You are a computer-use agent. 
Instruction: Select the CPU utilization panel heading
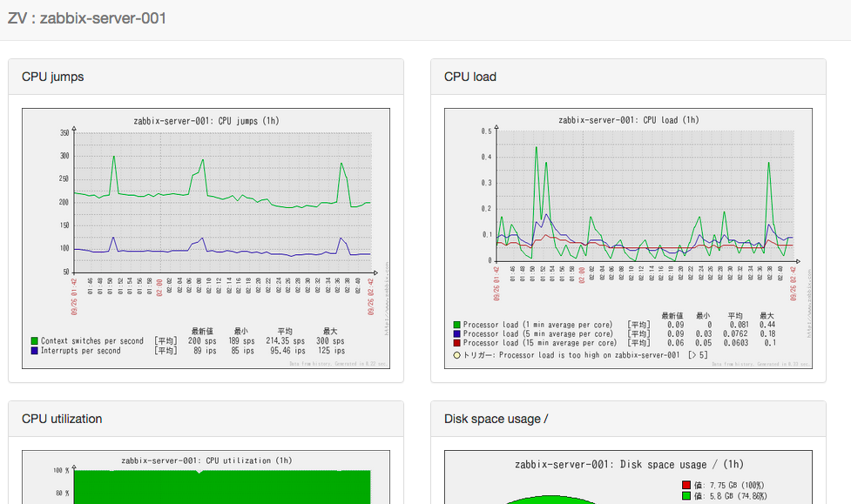[62, 419]
